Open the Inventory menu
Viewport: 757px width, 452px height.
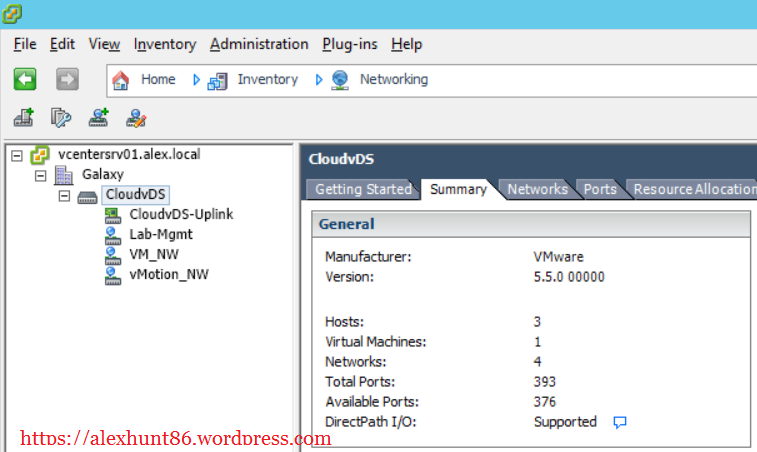tap(165, 44)
